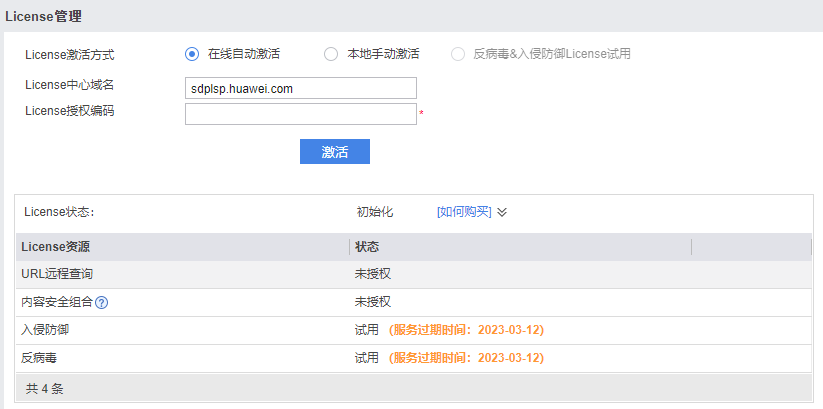The image size is (823, 409).
Task: Select the 入侵防御 license row
Action: coord(45,330)
